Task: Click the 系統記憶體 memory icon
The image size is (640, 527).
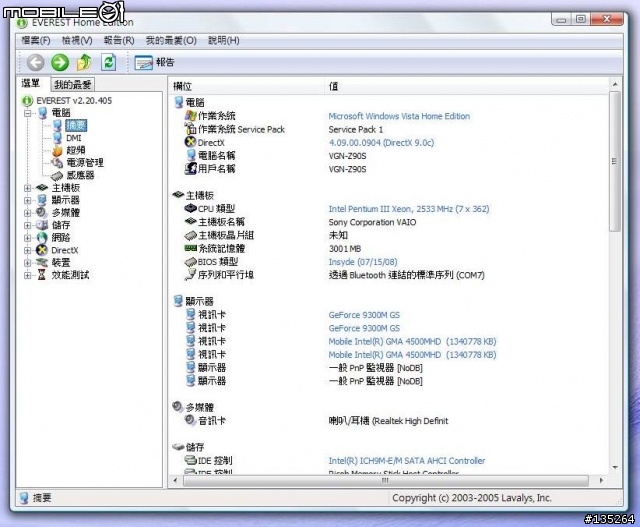Action: coord(191,248)
